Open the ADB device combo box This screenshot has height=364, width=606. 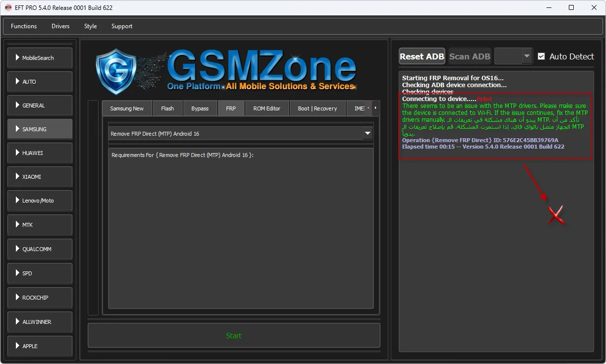pos(513,56)
